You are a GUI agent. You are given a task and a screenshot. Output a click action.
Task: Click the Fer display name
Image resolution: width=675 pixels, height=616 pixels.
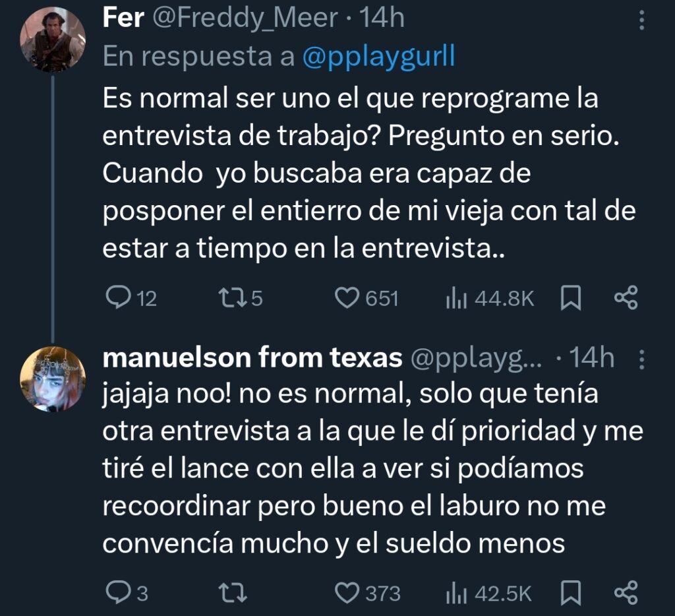coord(123,18)
